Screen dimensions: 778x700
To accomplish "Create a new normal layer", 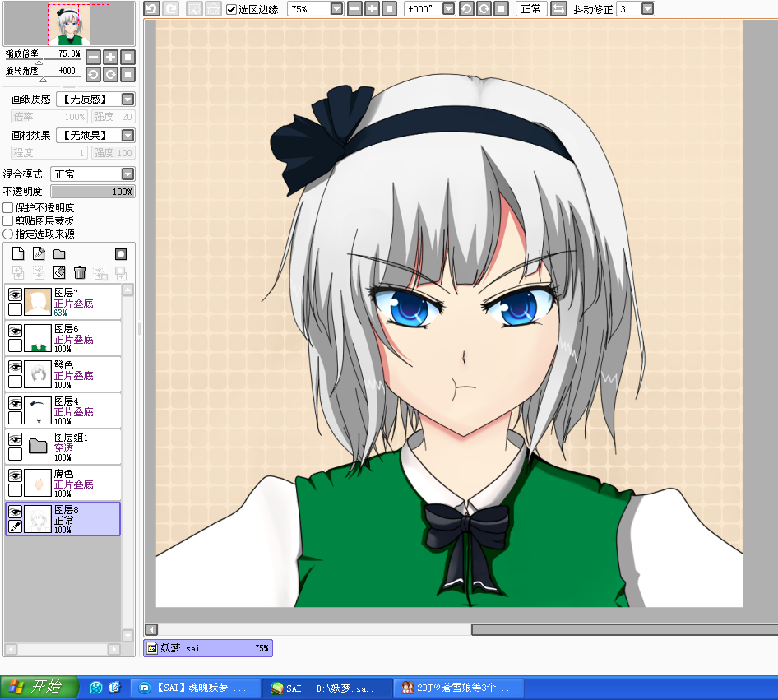I will coord(18,254).
